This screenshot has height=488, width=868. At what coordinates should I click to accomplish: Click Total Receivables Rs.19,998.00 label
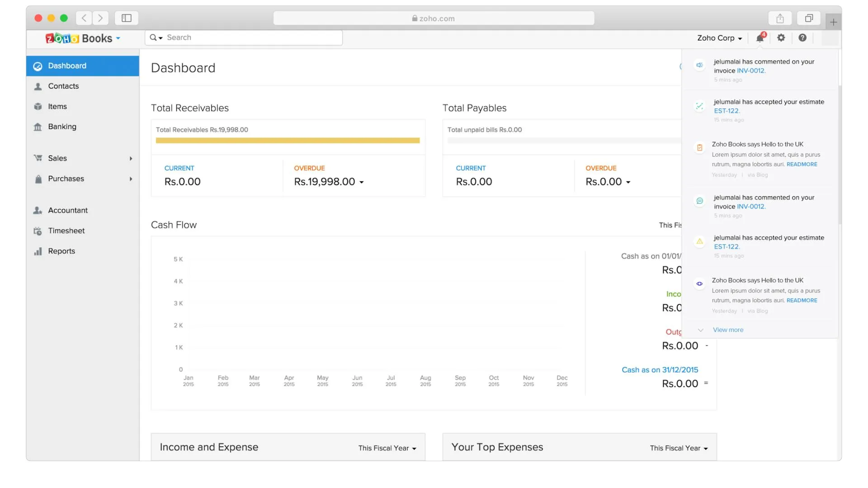(x=202, y=130)
